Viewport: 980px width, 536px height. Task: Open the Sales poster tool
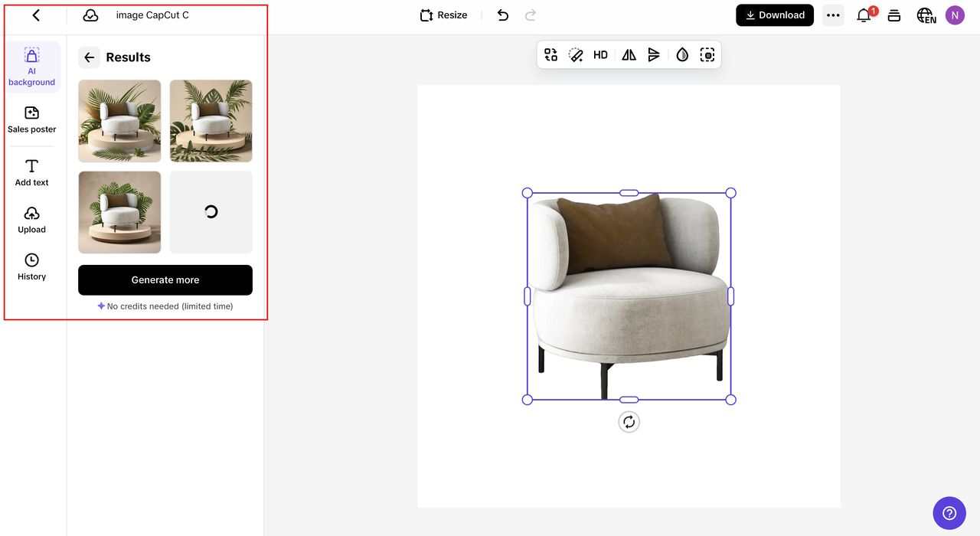pyautogui.click(x=31, y=119)
